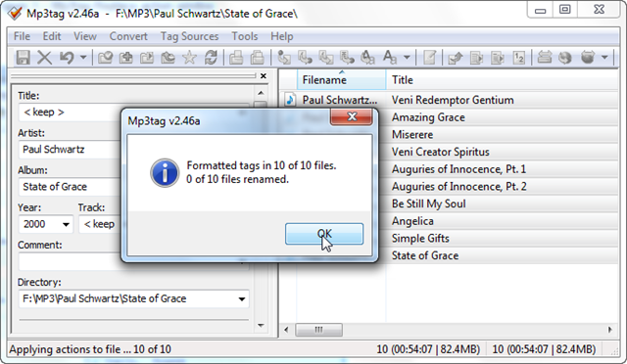The width and height of the screenshot is (627, 364).
Task: Select the 'Amazing Grace' row
Action: coord(428,117)
